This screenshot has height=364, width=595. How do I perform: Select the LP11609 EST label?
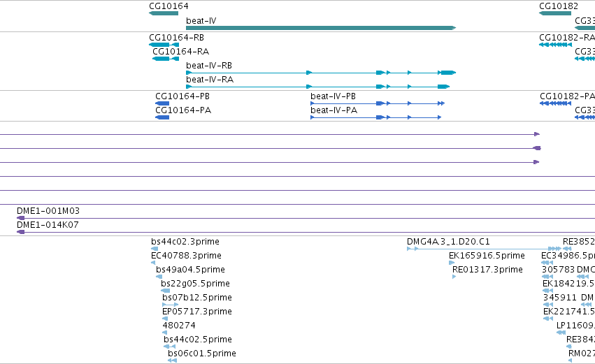575,326
